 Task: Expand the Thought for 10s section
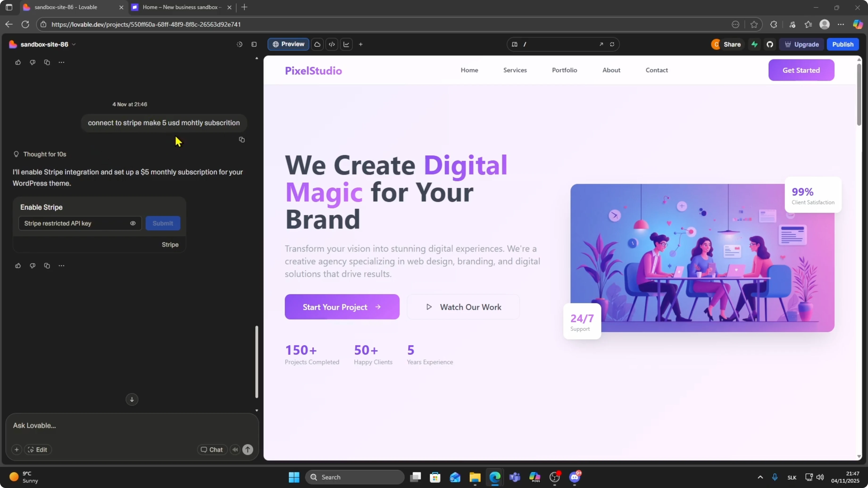coord(40,154)
